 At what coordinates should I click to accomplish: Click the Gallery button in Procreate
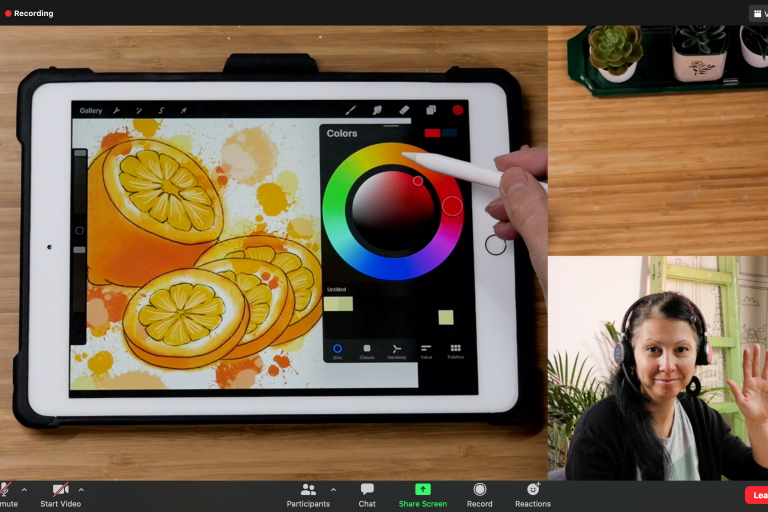point(91,110)
